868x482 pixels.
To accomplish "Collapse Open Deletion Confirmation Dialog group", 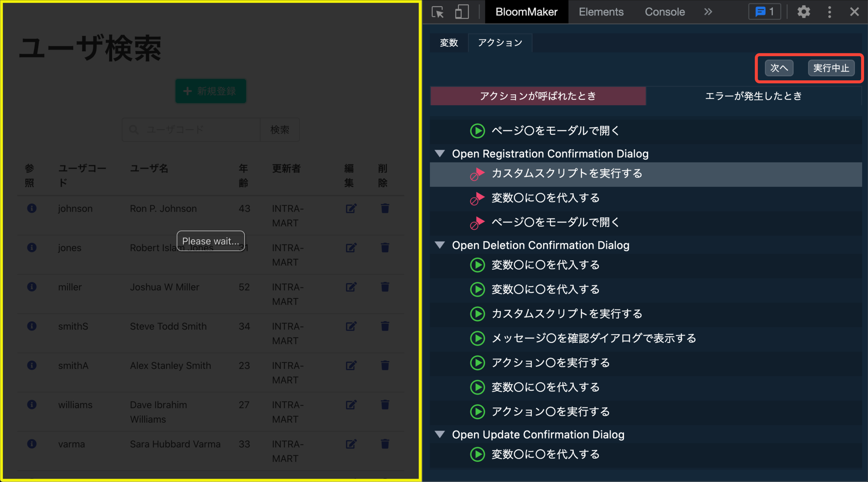I will click(440, 245).
